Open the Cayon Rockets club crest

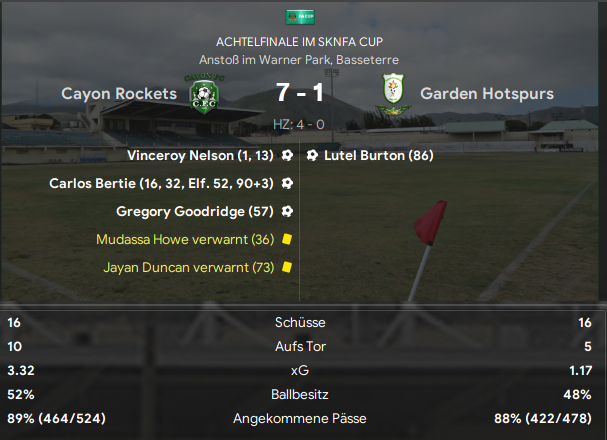[204, 94]
